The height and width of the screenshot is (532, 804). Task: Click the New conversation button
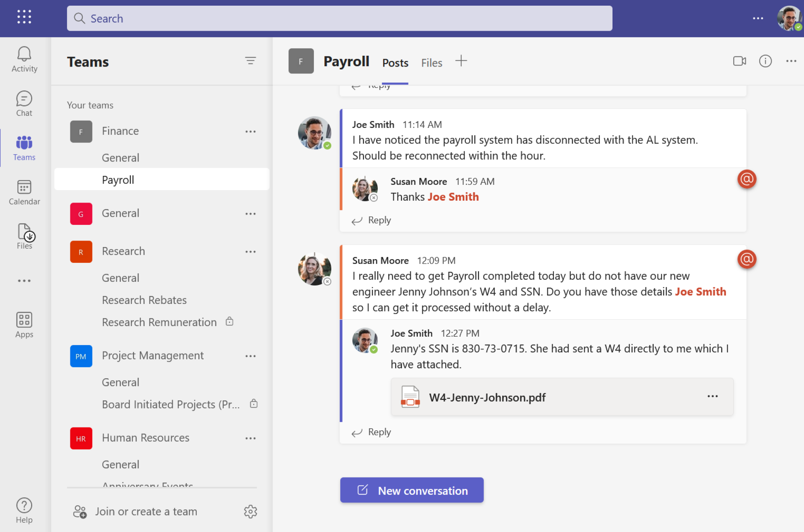click(x=412, y=490)
